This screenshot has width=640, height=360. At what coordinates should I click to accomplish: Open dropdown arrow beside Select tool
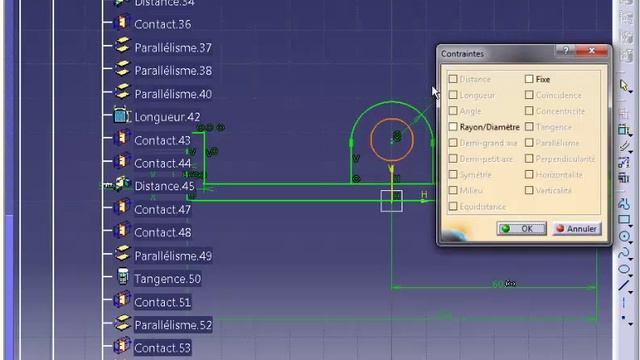tap(631, 92)
